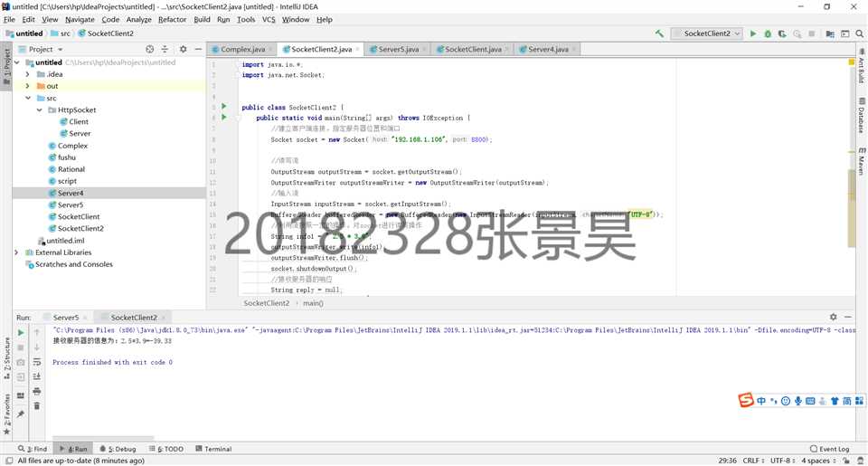Change line separator via CRLF status widget
The image size is (868, 466).
[753, 461]
